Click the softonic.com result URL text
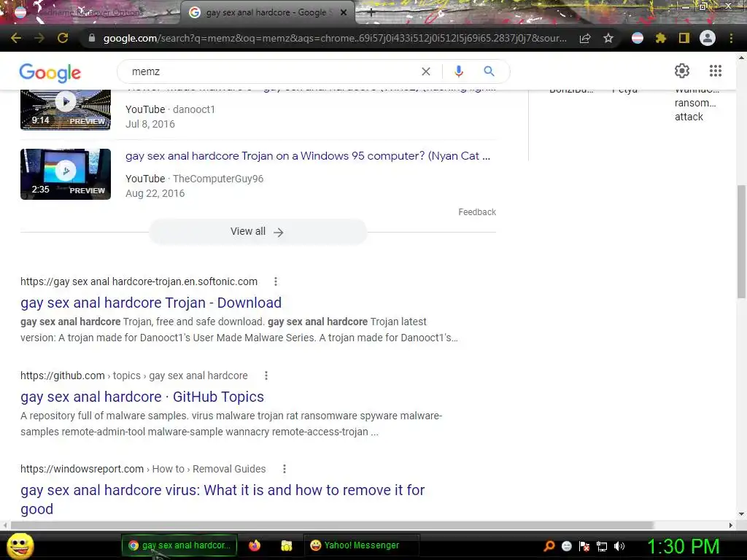 pos(139,281)
